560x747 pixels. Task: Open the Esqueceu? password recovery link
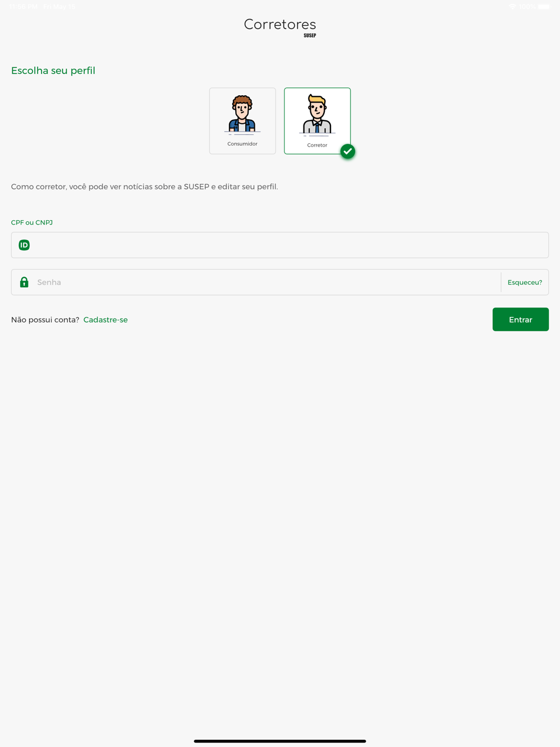525,282
